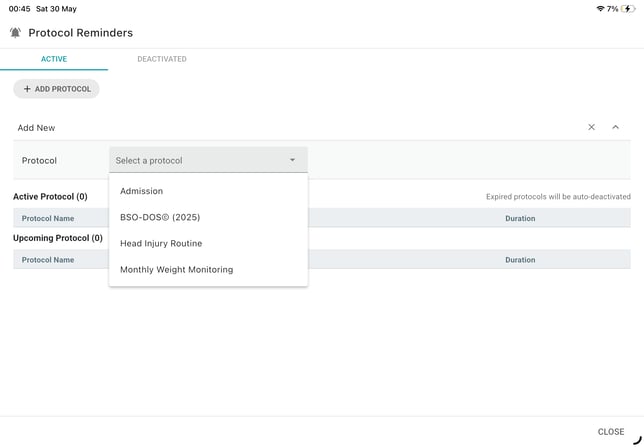Switch to the Active tab
The height and width of the screenshot is (447, 644).
click(54, 59)
